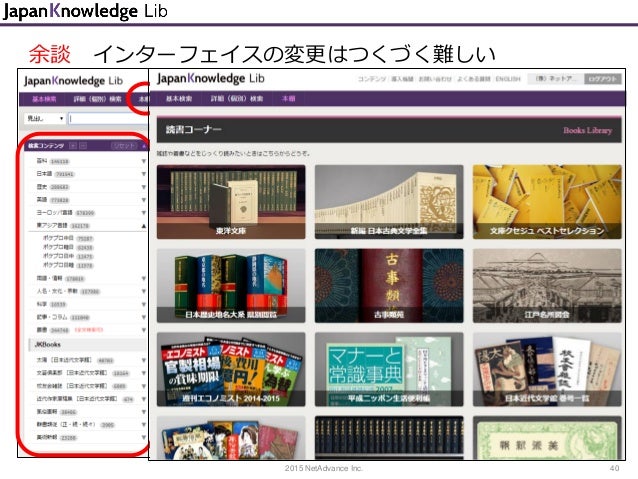Expand the 記事・コラム category
Screen dimensions: 638x479
[x=143, y=317]
